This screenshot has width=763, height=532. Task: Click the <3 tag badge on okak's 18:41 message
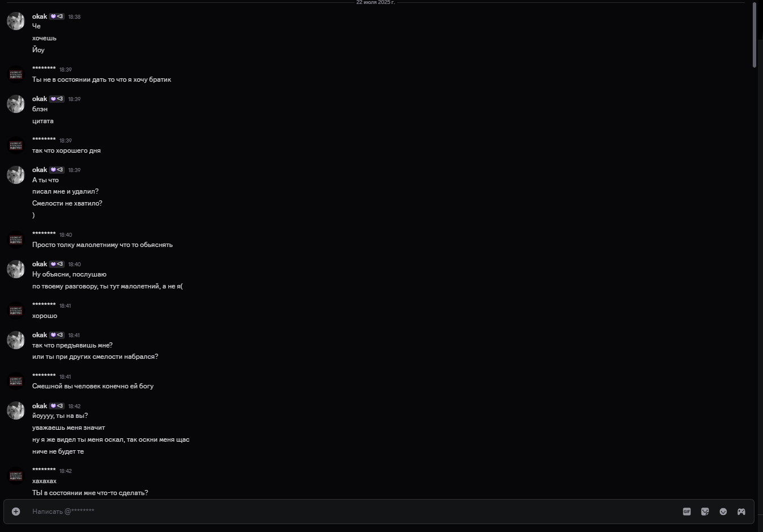coord(56,335)
